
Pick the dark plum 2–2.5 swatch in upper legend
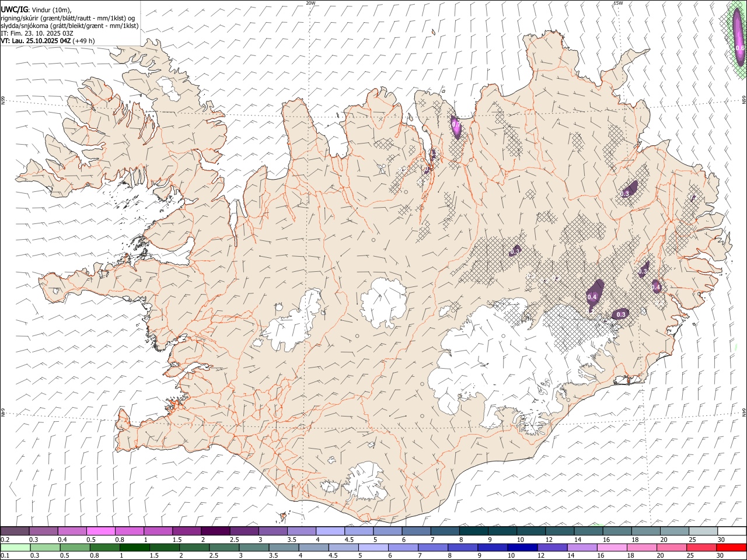(215, 531)
